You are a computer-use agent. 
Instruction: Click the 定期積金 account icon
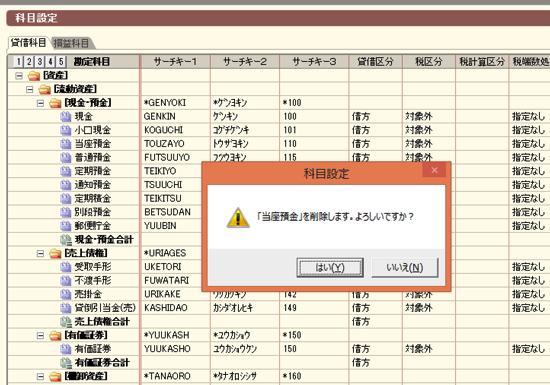[66, 198]
